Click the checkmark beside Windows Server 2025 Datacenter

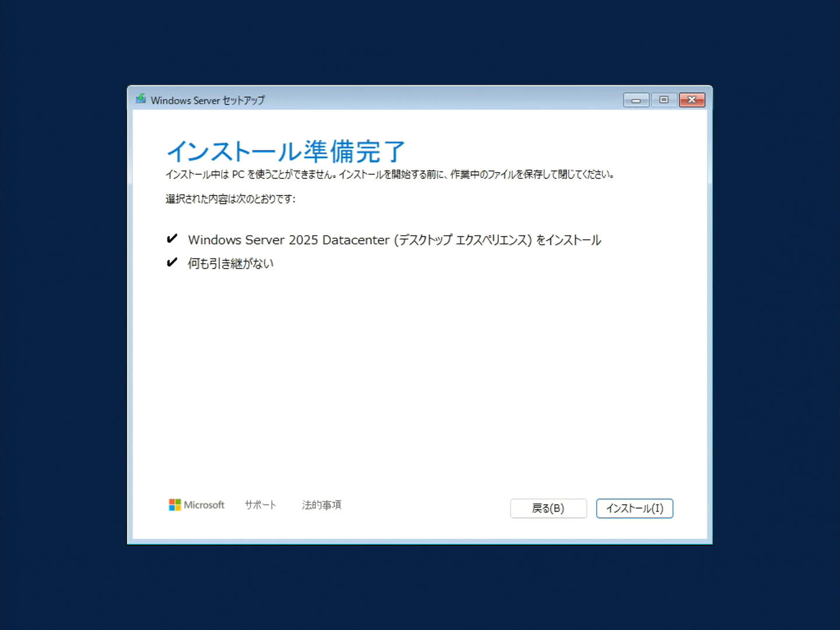(x=171, y=239)
